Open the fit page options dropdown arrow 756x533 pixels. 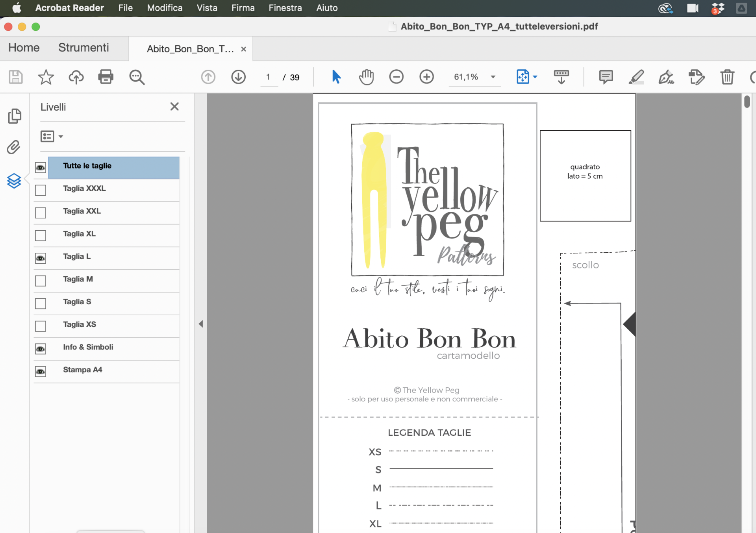[x=535, y=77]
